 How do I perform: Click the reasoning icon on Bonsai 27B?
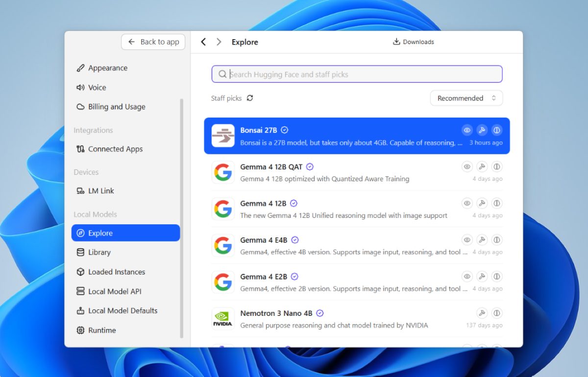(497, 130)
